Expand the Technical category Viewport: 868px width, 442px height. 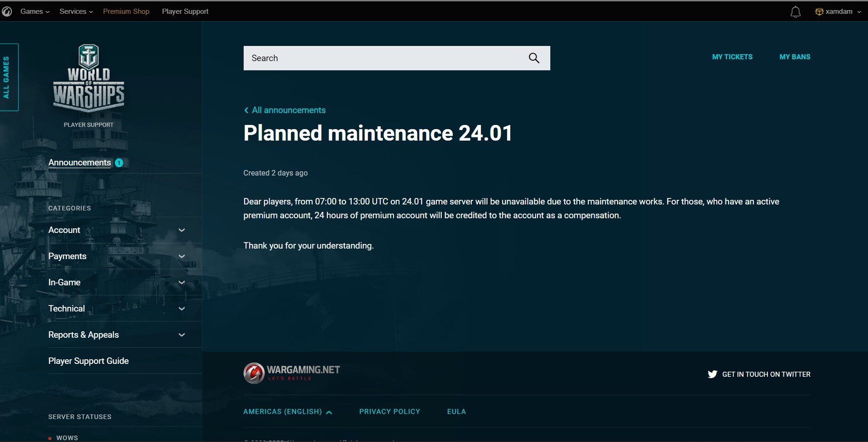click(182, 309)
